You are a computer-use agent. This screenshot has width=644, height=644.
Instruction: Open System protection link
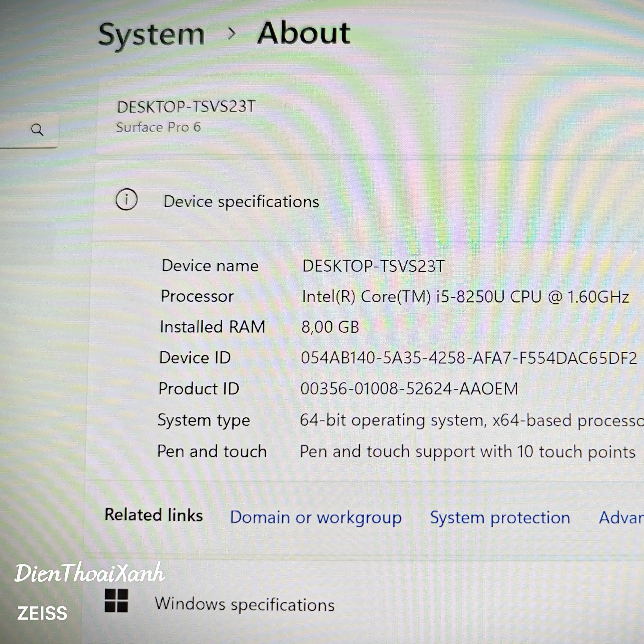coord(500,518)
